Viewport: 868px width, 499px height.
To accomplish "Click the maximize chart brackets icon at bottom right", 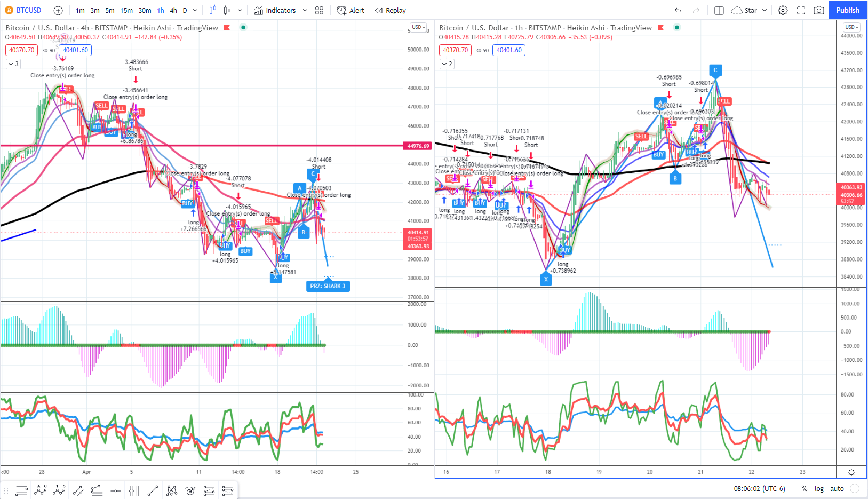I will pyautogui.click(x=855, y=489).
